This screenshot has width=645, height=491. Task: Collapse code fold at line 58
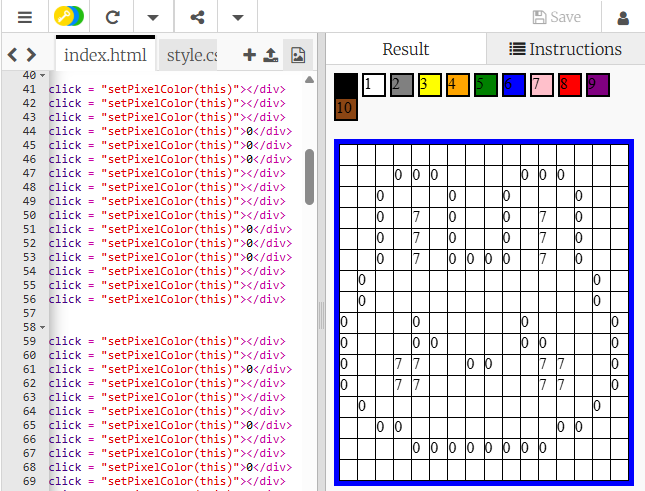pyautogui.click(x=42, y=327)
